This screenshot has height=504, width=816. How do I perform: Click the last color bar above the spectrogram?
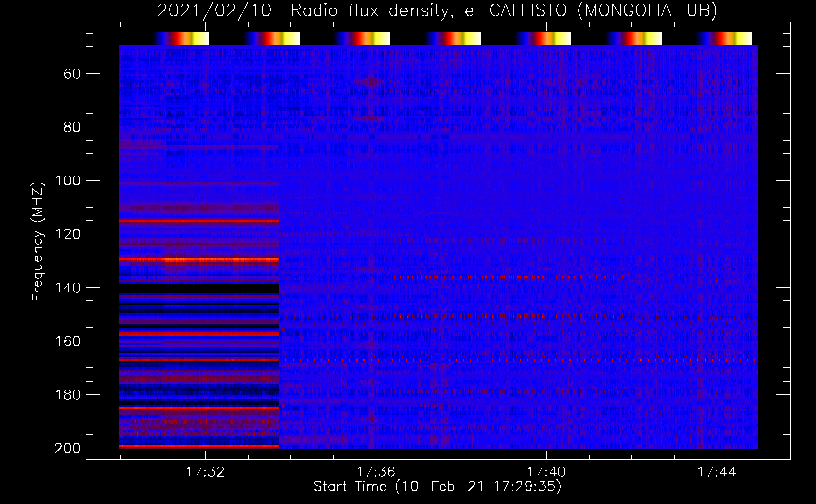click(725, 38)
